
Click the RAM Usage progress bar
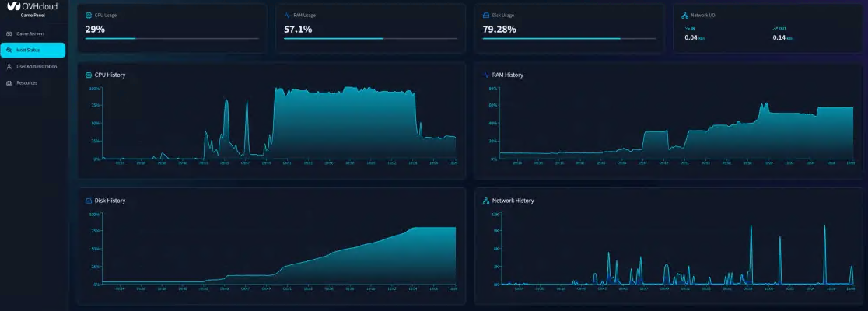371,38
